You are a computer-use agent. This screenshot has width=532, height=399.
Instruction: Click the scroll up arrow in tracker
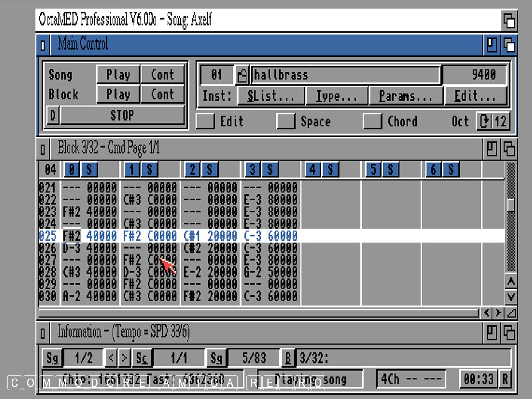[x=511, y=282]
